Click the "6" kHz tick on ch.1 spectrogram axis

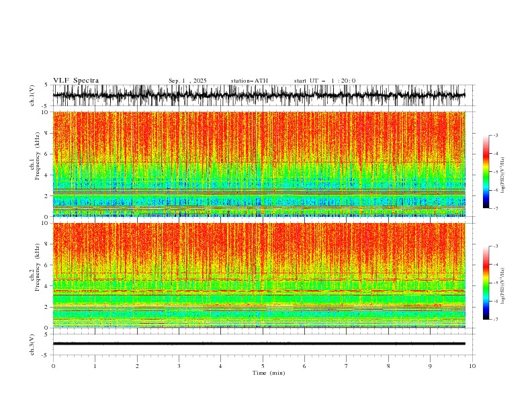point(48,154)
